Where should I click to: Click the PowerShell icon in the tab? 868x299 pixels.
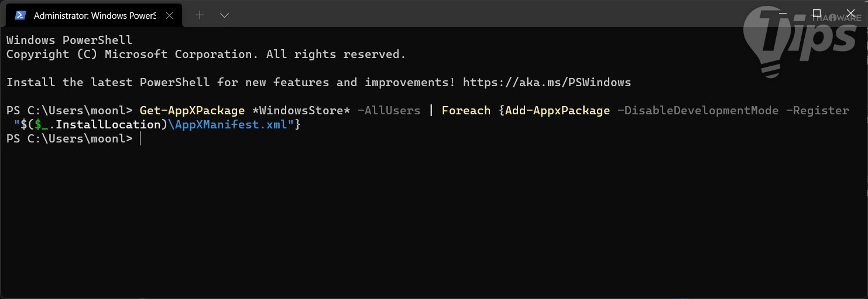tap(20, 15)
